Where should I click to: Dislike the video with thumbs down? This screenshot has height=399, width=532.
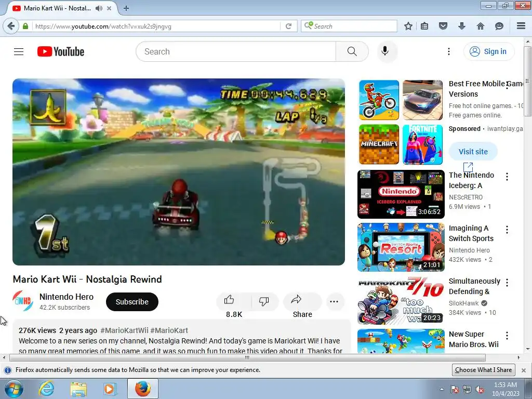click(x=264, y=301)
